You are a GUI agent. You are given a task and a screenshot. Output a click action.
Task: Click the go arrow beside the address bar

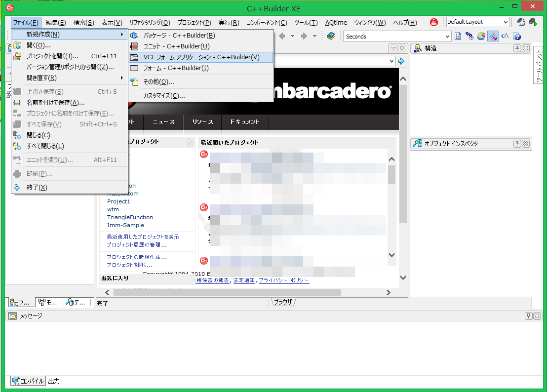click(x=401, y=61)
